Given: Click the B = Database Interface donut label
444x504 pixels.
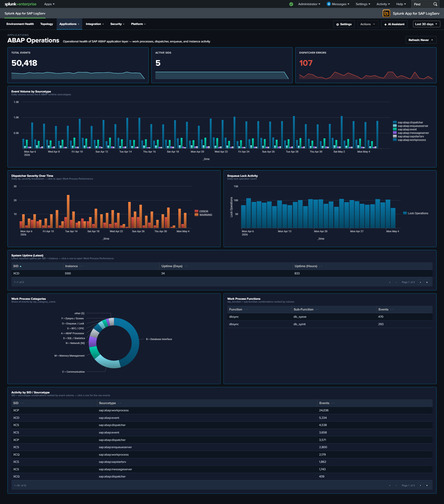Looking at the screenshot, I should (x=159, y=339).
